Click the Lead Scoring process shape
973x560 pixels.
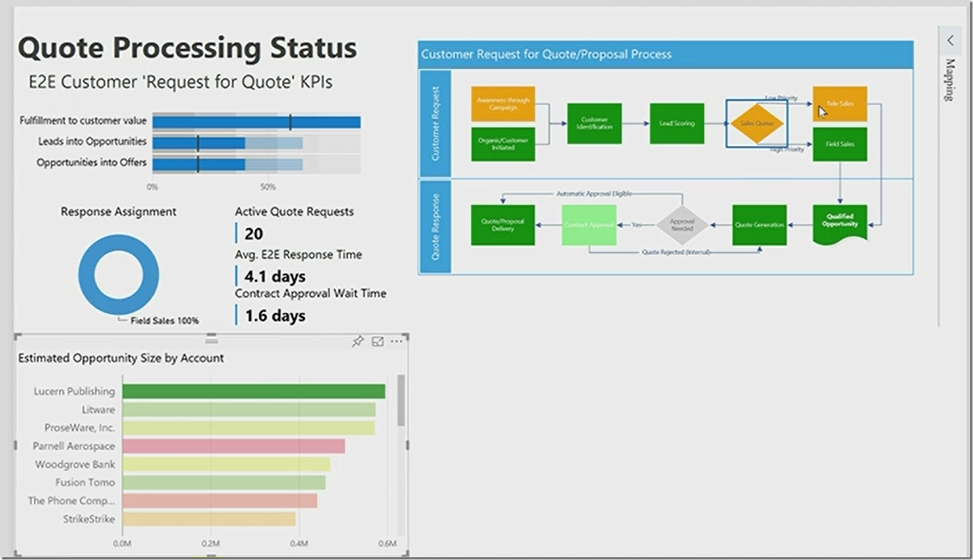(677, 123)
